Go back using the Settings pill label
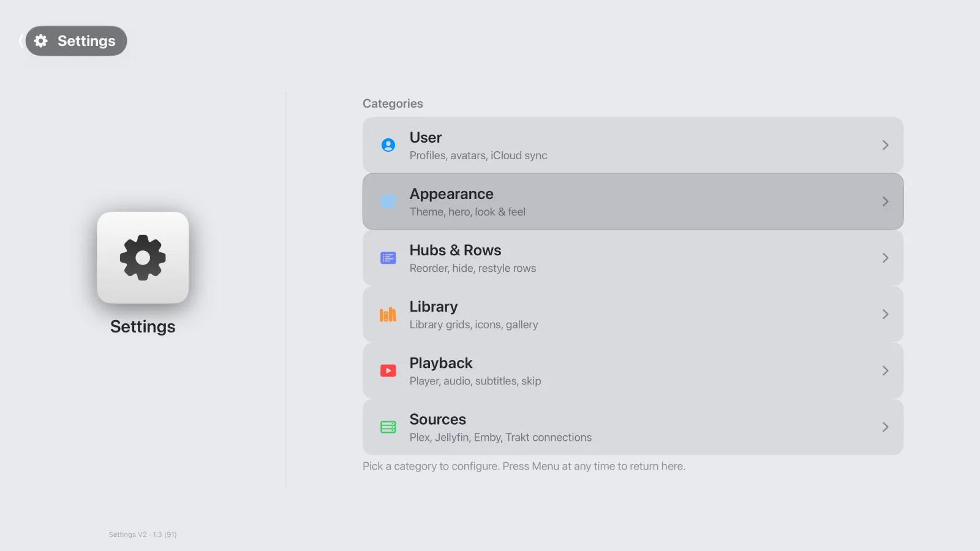Viewport: 980px width, 551px height. point(86,41)
